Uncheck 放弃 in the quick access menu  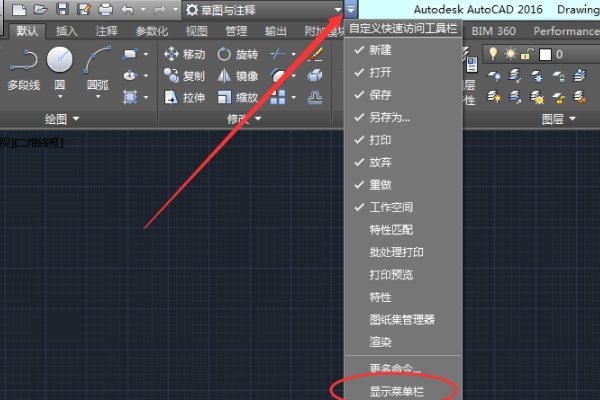(403, 162)
